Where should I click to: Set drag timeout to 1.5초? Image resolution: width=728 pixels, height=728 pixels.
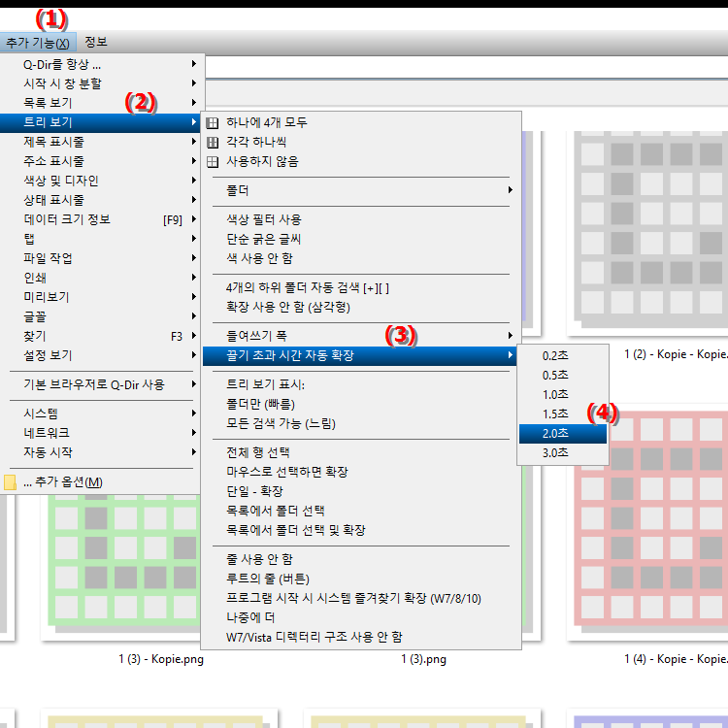(563, 414)
